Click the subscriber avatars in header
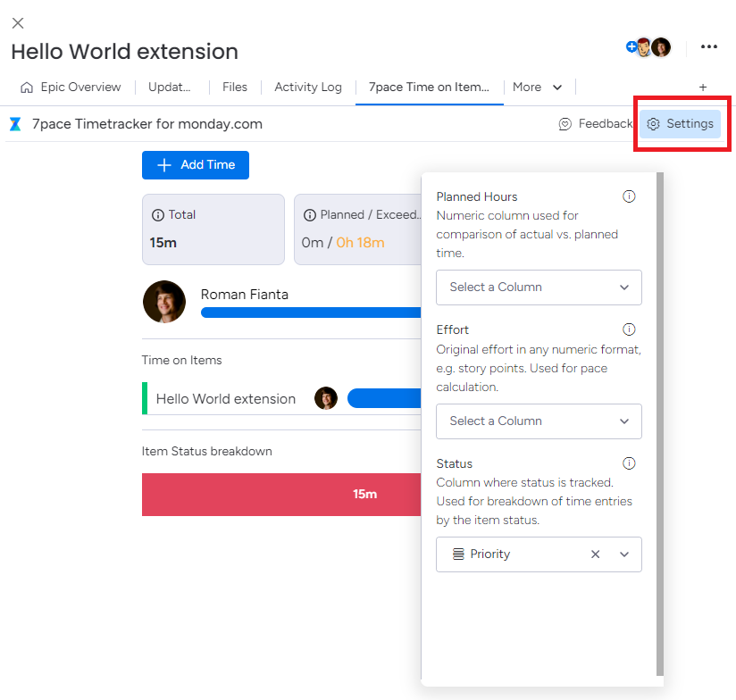 (654, 47)
